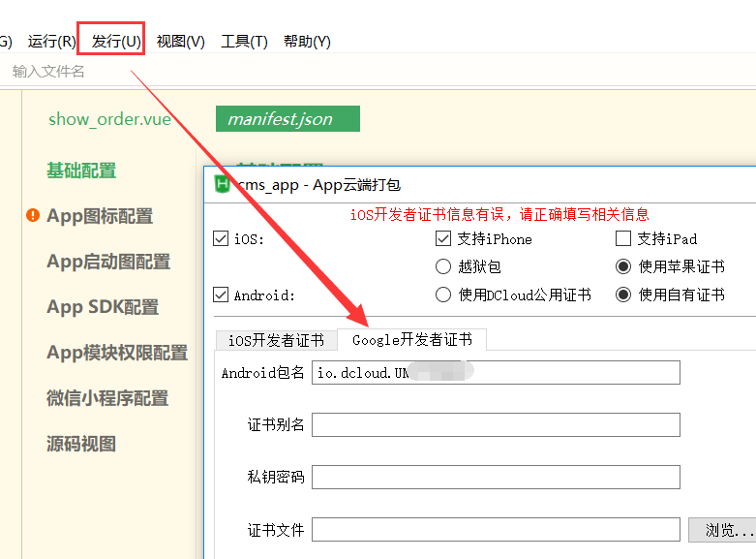Open the 帮助(Y) menu
Image resolution: width=756 pixels, height=559 pixels.
coord(307,42)
